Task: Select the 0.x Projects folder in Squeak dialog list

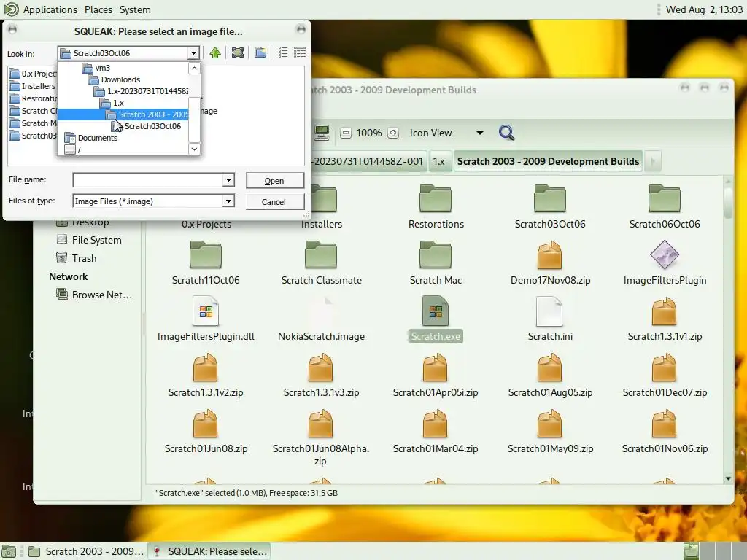Action: tap(32, 74)
